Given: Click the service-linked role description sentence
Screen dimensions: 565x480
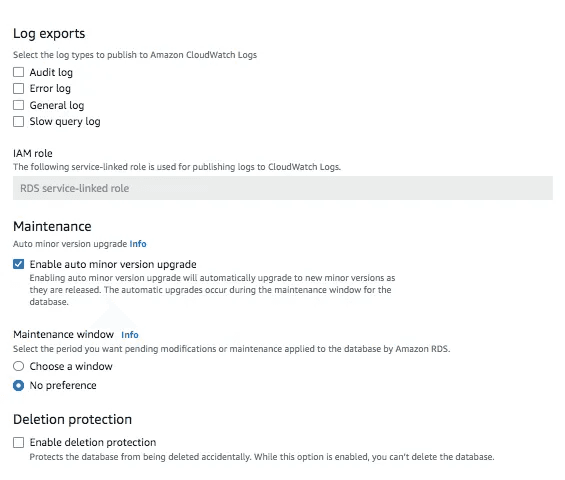Looking at the screenshot, I should 177,167.
